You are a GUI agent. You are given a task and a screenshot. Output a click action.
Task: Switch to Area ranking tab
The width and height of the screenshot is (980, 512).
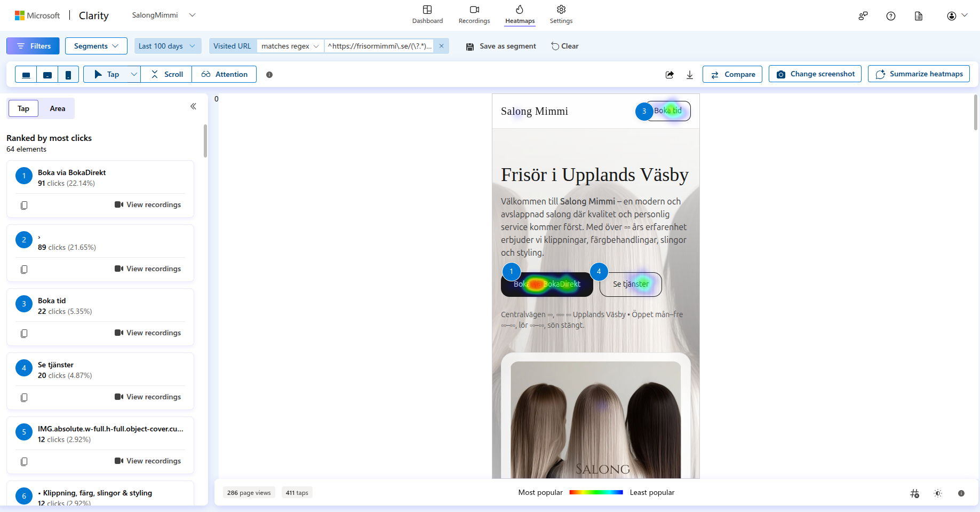[x=58, y=108]
